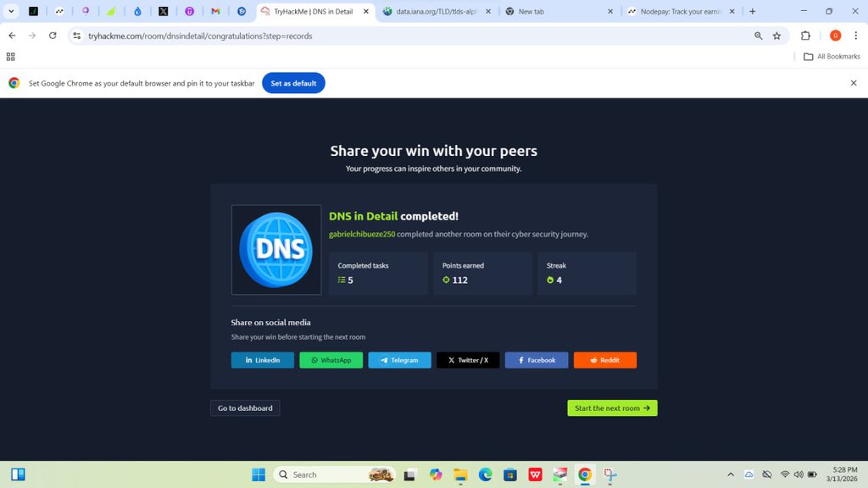
Task: Open the Extensions puzzle icon
Action: tap(805, 36)
